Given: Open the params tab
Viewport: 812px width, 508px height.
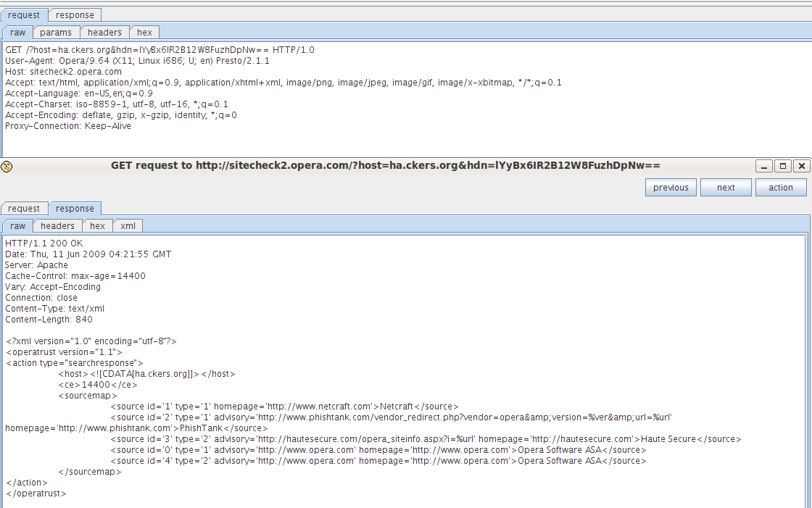Looking at the screenshot, I should [x=55, y=32].
